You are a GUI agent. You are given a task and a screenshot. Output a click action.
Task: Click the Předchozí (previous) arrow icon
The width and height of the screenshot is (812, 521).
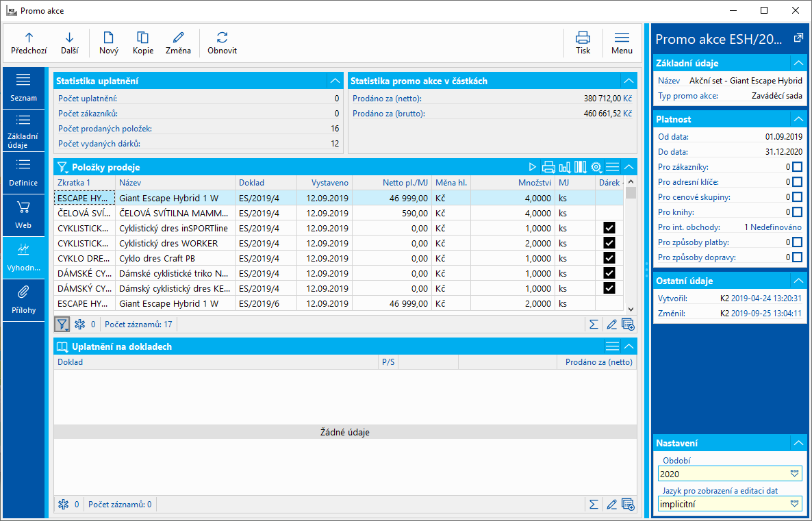point(29,38)
